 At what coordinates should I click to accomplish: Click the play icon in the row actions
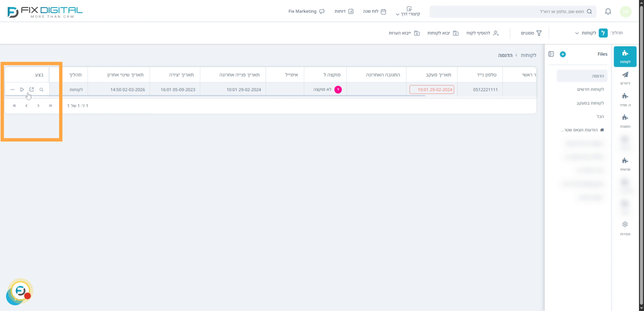(22, 89)
